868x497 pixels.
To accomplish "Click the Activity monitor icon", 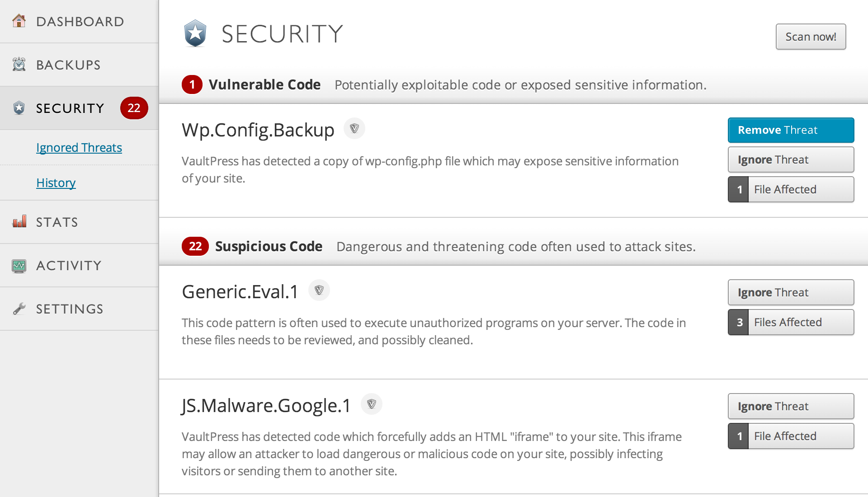I will [x=20, y=265].
